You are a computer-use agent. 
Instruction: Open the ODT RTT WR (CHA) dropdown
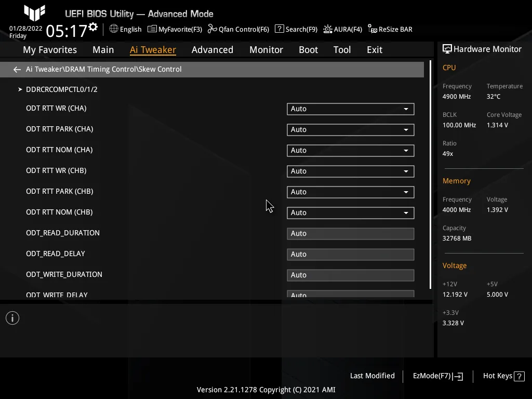click(x=351, y=109)
